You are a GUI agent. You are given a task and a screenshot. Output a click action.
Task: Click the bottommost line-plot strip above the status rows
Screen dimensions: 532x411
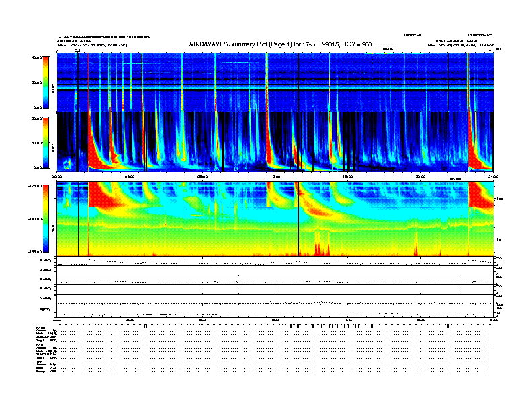pyautogui.click(x=275, y=310)
